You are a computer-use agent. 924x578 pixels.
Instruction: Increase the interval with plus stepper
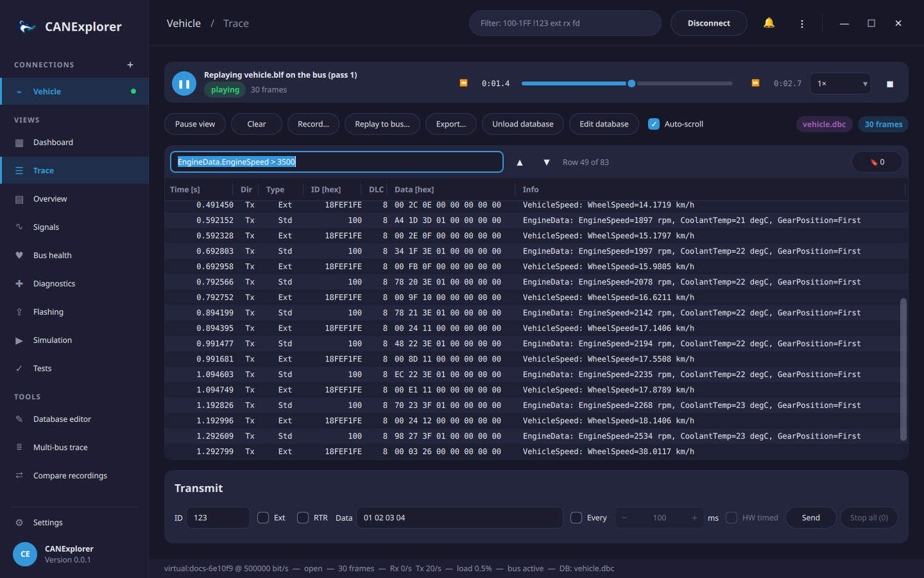(694, 518)
